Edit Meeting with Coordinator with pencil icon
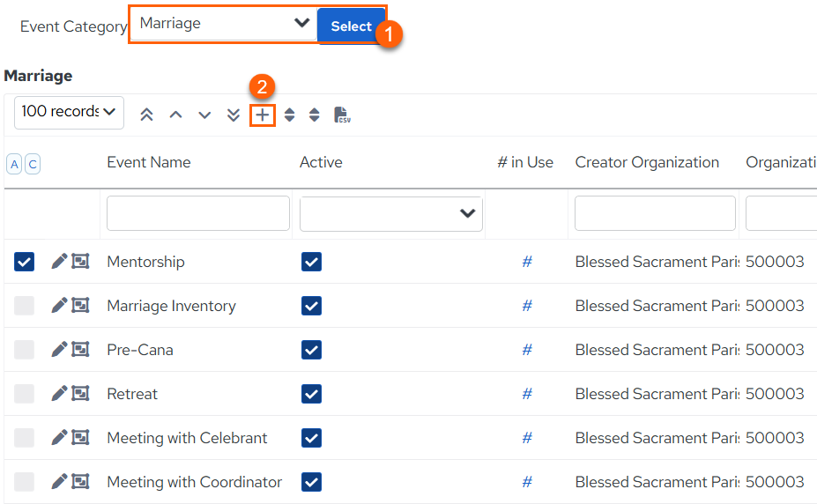This screenshot has width=817, height=504. click(x=59, y=481)
